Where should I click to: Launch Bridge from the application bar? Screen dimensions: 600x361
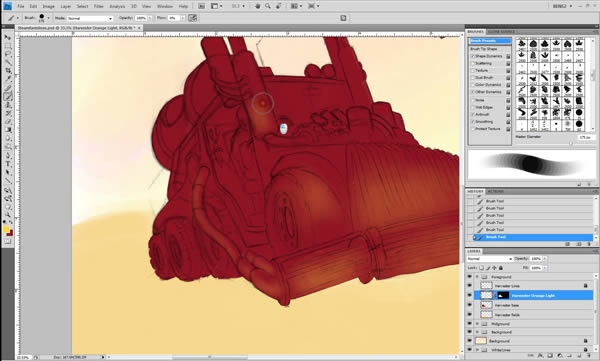(202, 6)
